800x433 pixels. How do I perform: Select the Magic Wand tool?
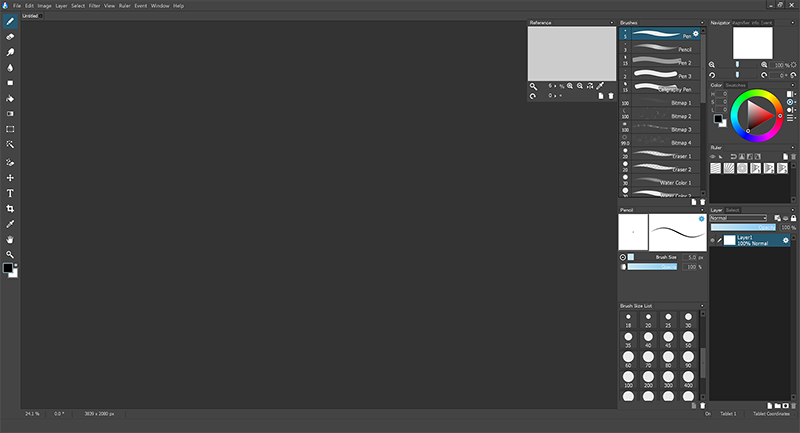coord(10,145)
